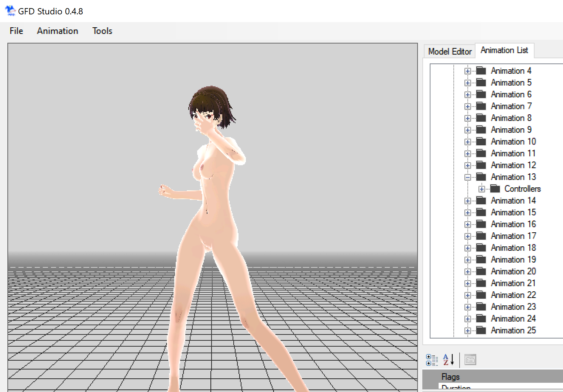Open the File menu
563x392 pixels.
point(16,31)
